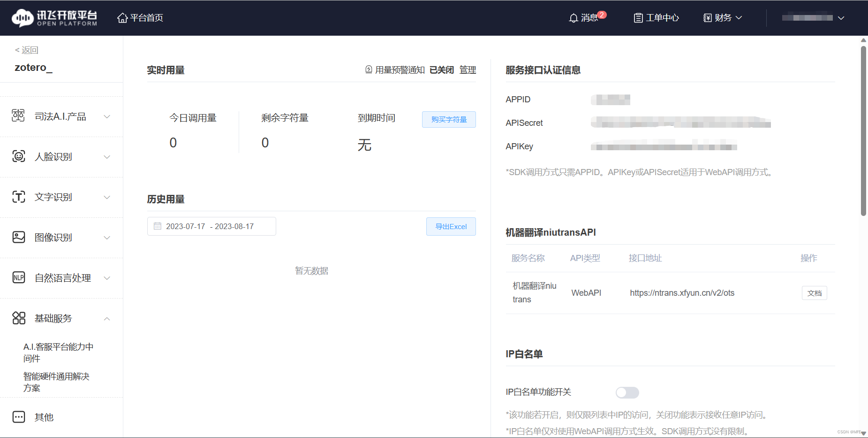Click the 工单中心 clipboard icon

tap(638, 18)
